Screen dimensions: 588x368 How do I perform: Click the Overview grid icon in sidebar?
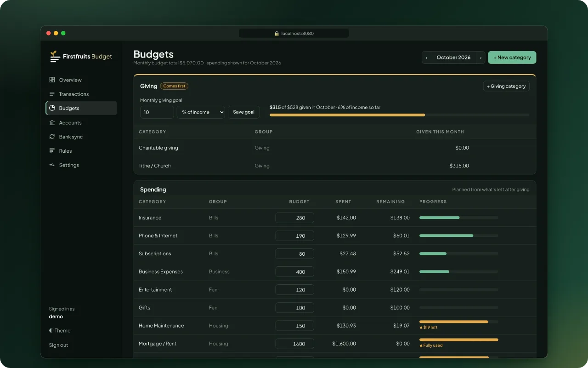[52, 80]
